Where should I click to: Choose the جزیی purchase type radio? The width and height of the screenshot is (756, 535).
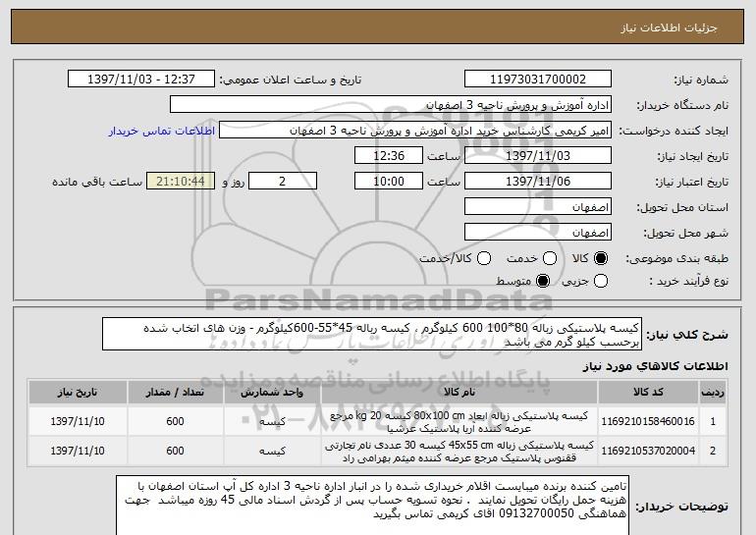[x=601, y=281]
